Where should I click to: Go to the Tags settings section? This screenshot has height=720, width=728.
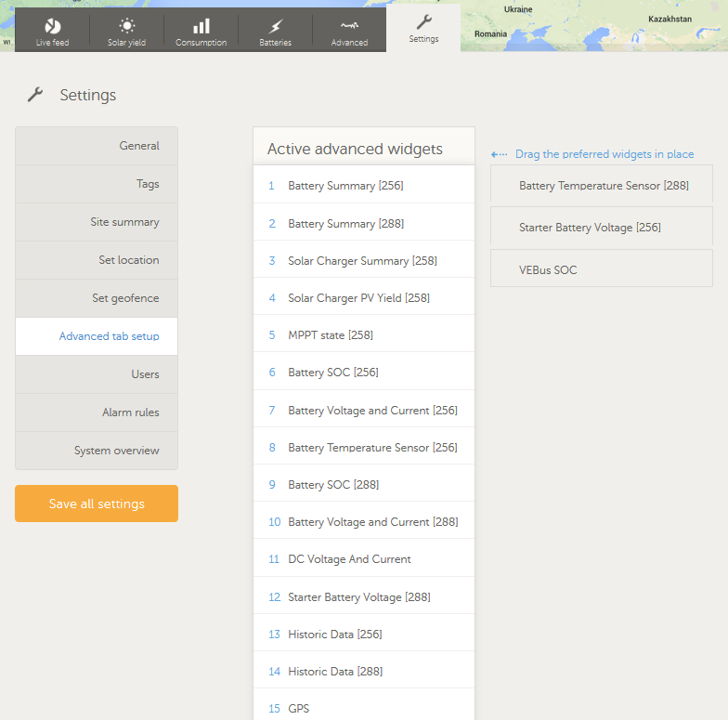point(97,184)
